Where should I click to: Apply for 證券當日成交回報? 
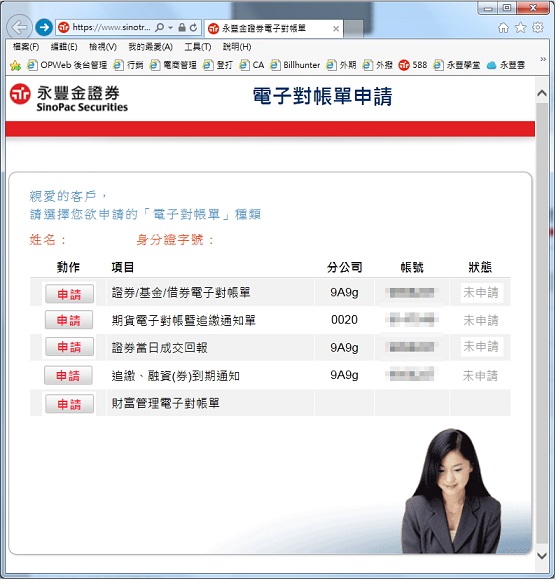point(69,347)
